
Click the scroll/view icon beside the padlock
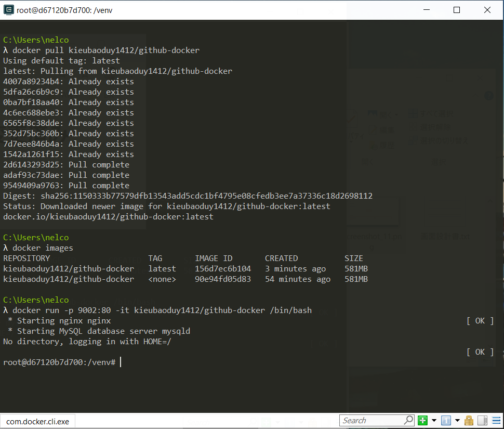[x=482, y=420]
